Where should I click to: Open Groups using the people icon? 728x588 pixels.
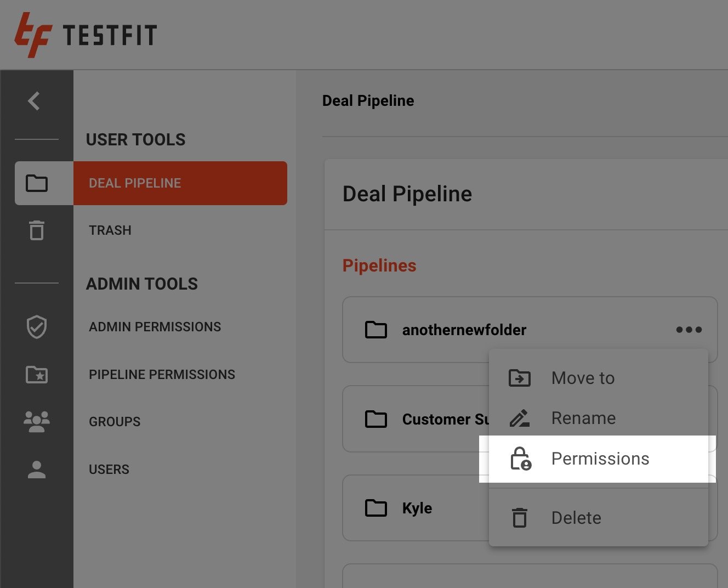click(37, 421)
